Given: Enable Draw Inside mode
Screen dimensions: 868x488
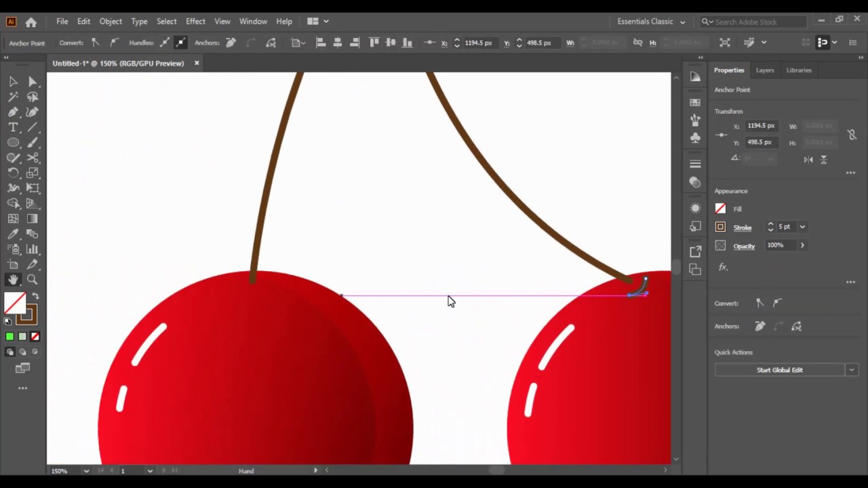Looking at the screenshot, I should (x=35, y=352).
